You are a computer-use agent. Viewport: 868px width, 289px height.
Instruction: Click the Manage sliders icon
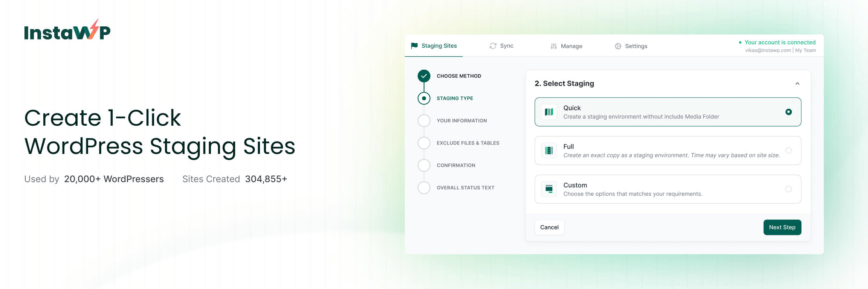[553, 46]
